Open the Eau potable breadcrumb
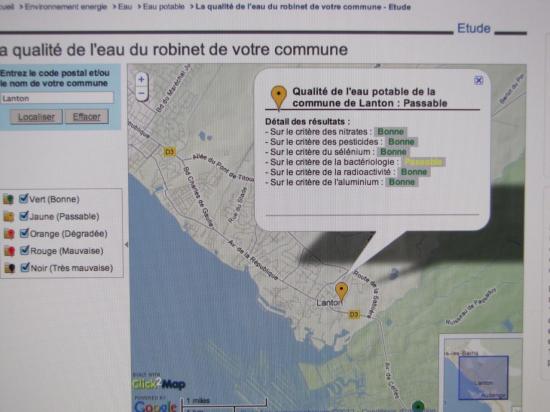 pyautogui.click(x=163, y=7)
